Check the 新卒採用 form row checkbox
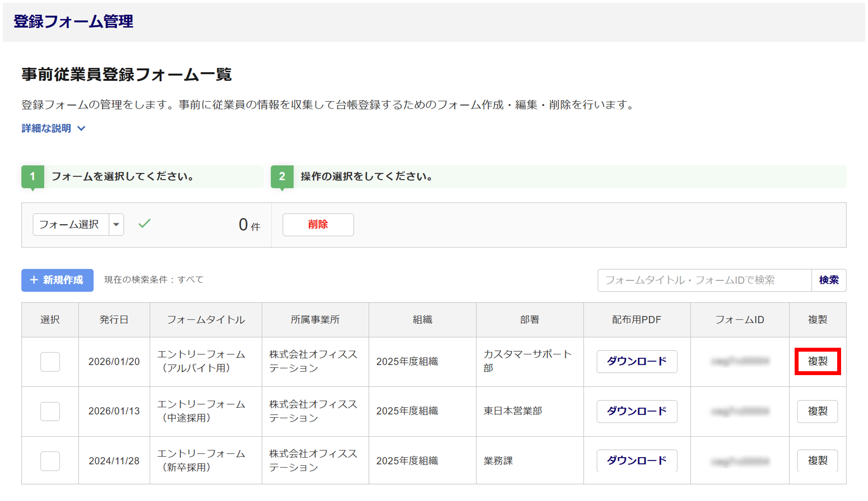Screen dimensions: 868x501 pyautogui.click(x=50, y=461)
